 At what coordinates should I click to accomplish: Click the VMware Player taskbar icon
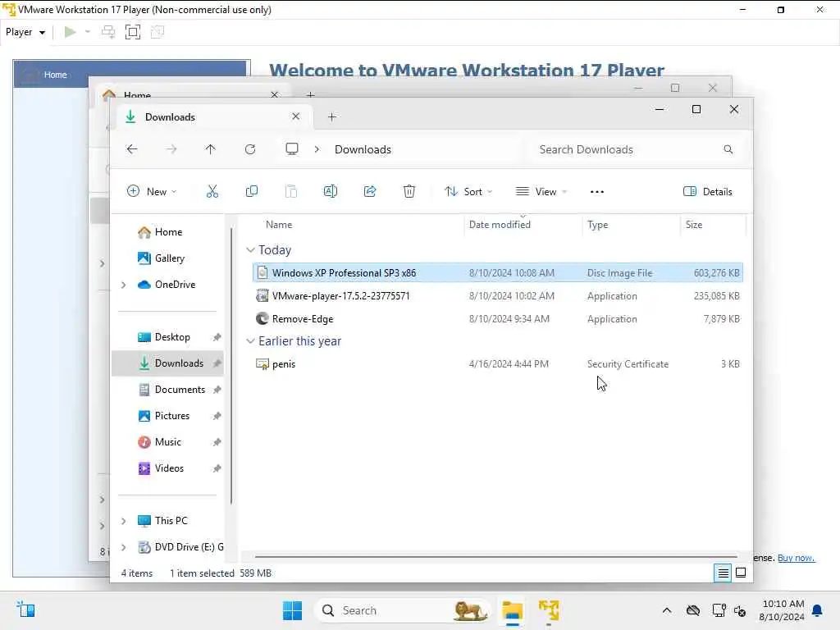[x=549, y=610]
